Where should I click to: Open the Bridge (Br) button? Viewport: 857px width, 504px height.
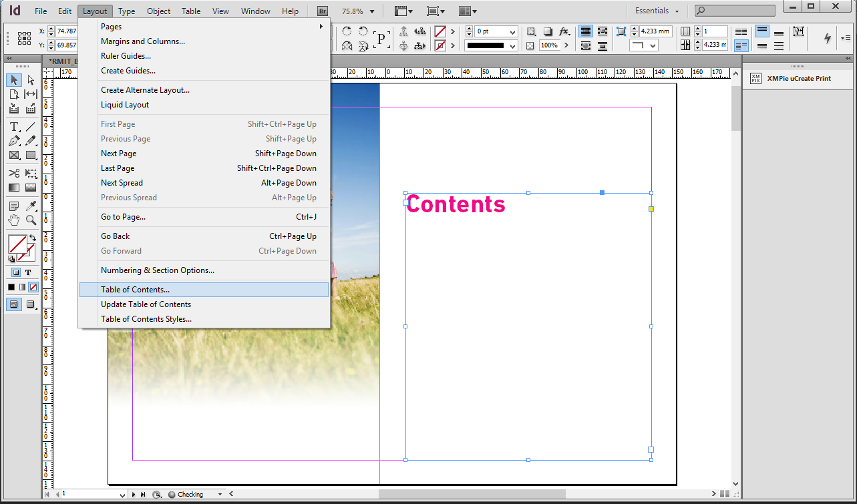pyautogui.click(x=323, y=11)
